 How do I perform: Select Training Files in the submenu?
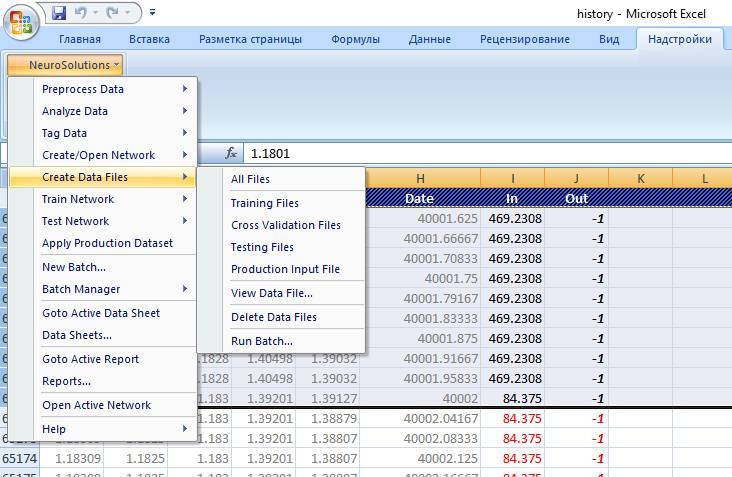281,203
